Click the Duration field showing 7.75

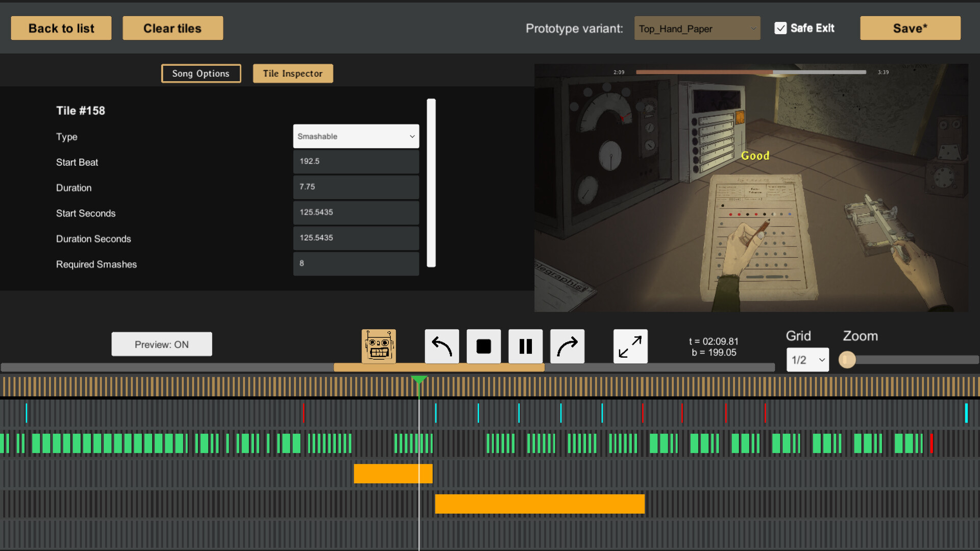point(356,187)
